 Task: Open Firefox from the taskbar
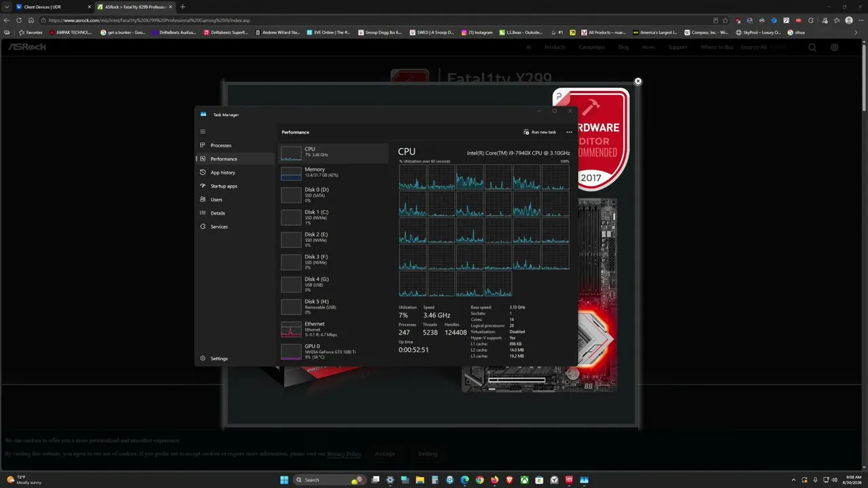[x=494, y=480]
